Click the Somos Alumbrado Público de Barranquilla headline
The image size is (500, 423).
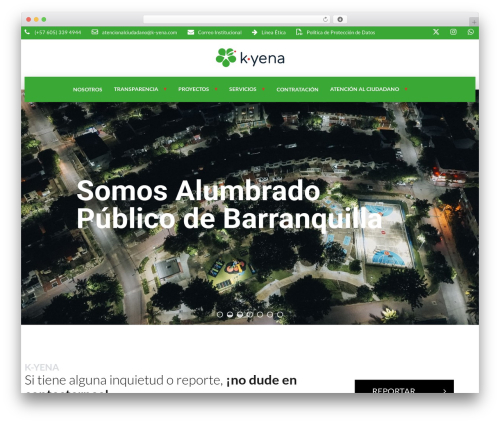pyautogui.click(x=229, y=204)
